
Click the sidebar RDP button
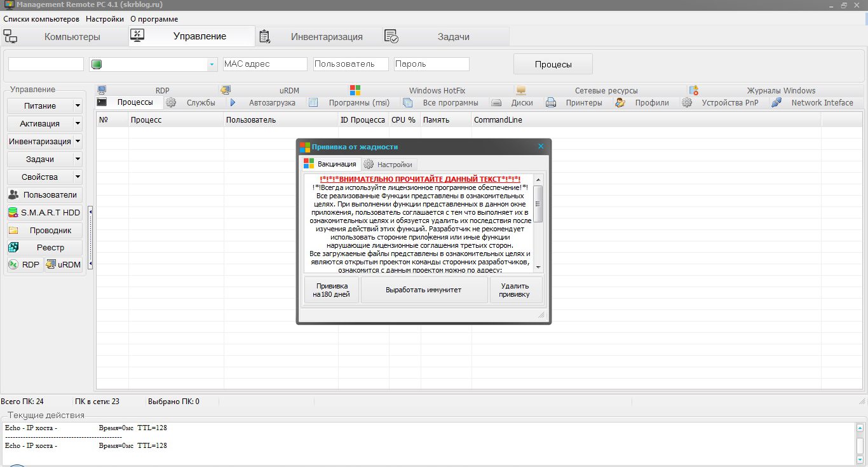pos(25,265)
